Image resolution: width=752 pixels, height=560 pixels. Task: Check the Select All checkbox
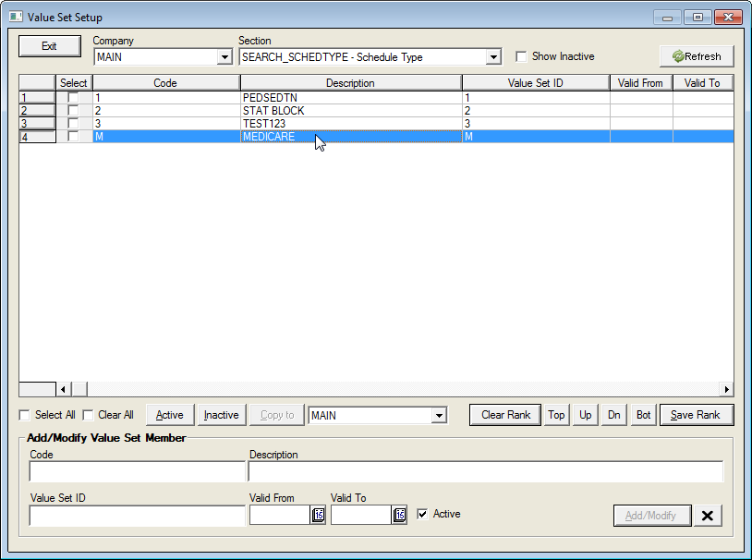pyautogui.click(x=25, y=415)
